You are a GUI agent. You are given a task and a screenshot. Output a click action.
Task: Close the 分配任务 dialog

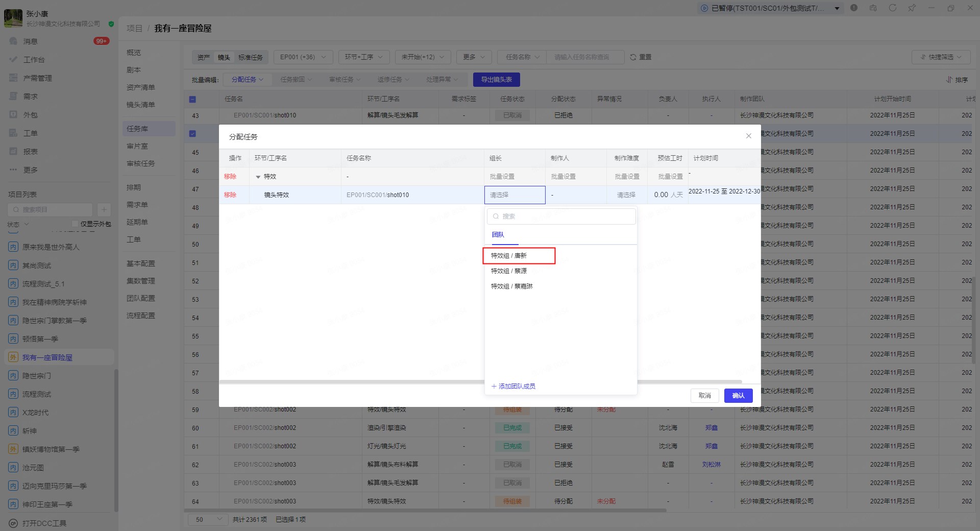pos(748,136)
